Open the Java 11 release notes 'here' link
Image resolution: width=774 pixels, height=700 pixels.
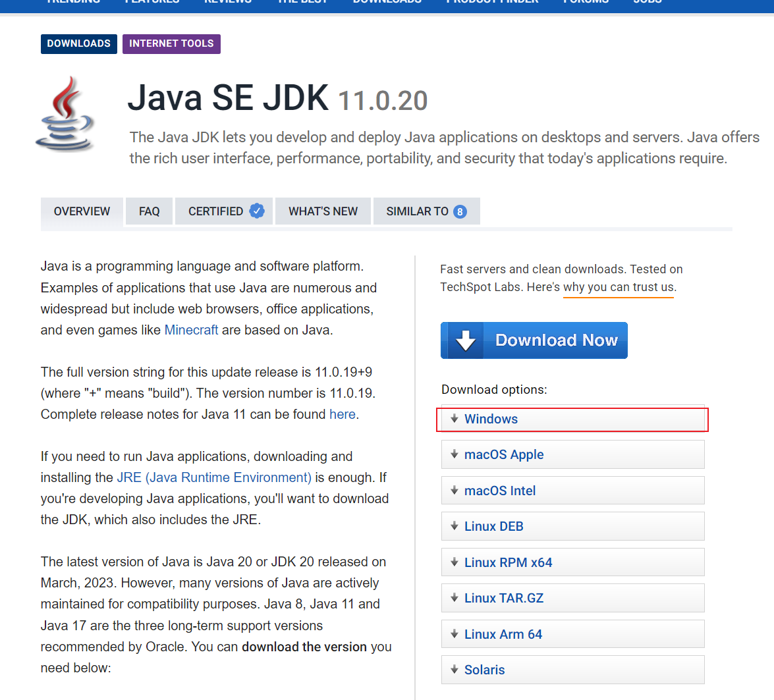(x=343, y=414)
